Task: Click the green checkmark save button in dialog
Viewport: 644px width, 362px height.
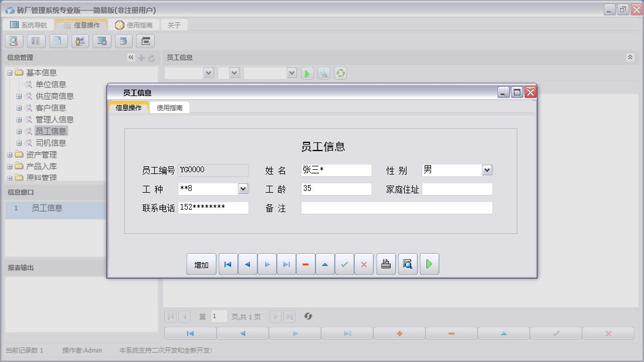Action: point(344,264)
